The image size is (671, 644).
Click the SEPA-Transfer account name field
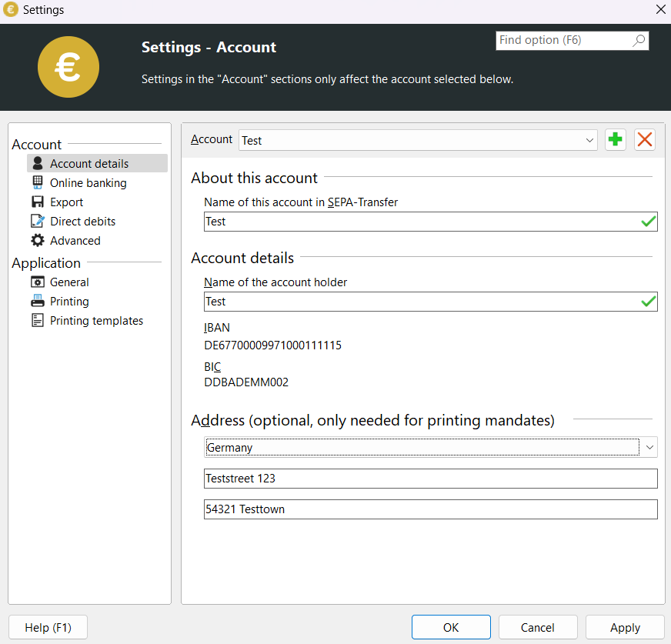(430, 222)
